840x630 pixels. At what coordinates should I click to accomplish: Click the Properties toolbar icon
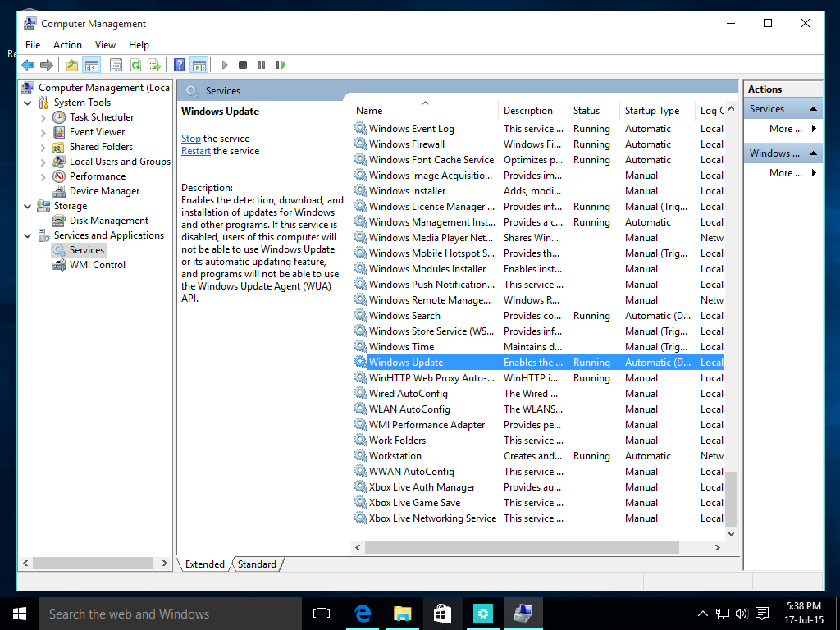tap(116, 66)
